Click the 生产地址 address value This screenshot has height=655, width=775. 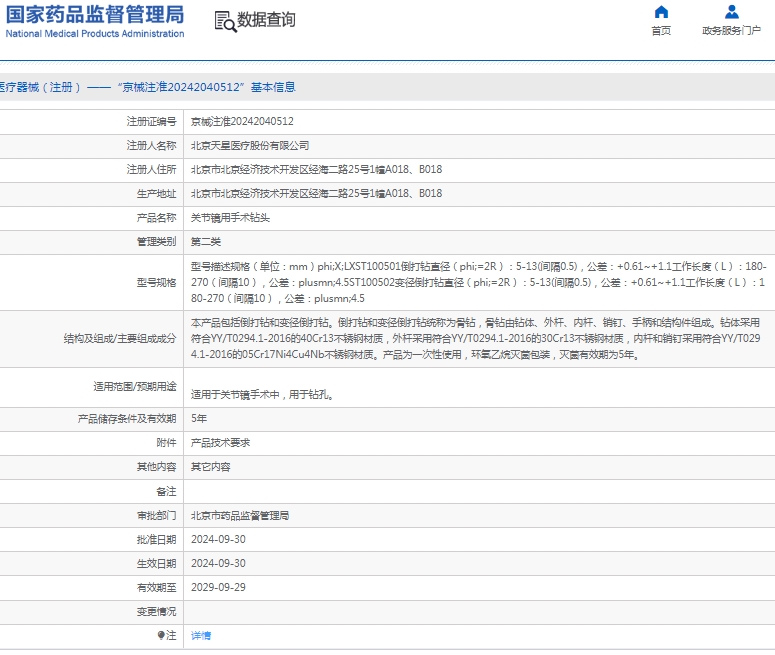pos(316,194)
